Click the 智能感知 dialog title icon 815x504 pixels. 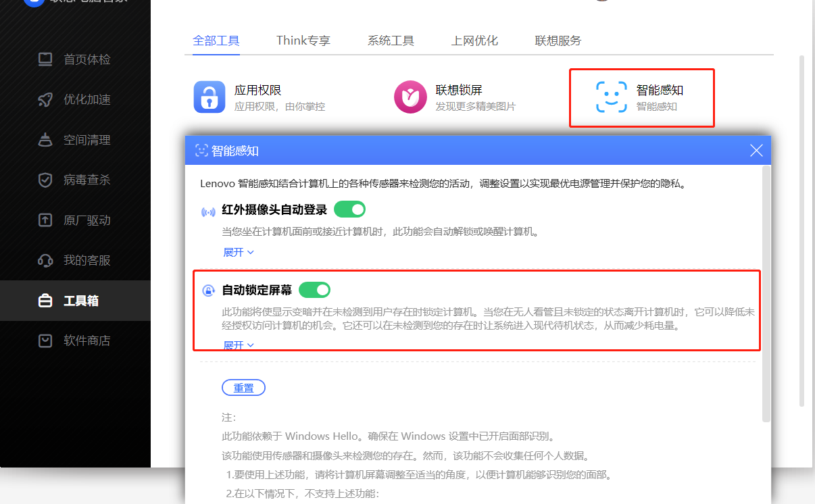(x=201, y=151)
